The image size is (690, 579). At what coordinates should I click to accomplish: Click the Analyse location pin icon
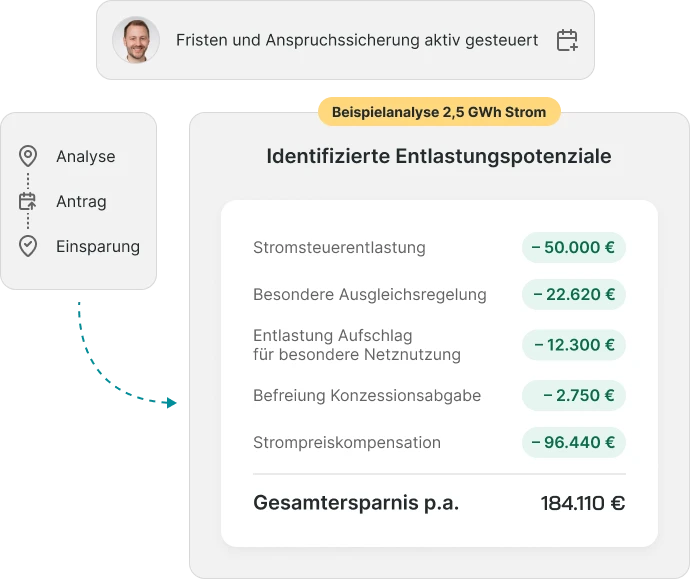(28, 157)
